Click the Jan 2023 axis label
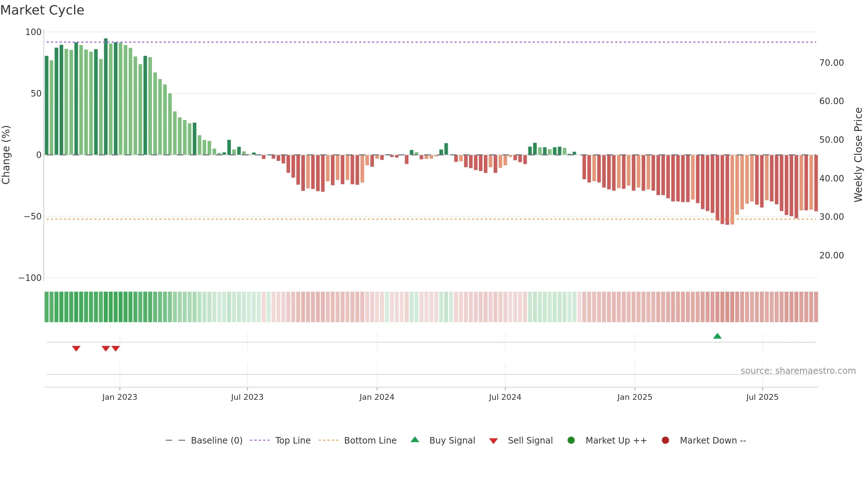This screenshot has height=488, width=868. point(120,397)
